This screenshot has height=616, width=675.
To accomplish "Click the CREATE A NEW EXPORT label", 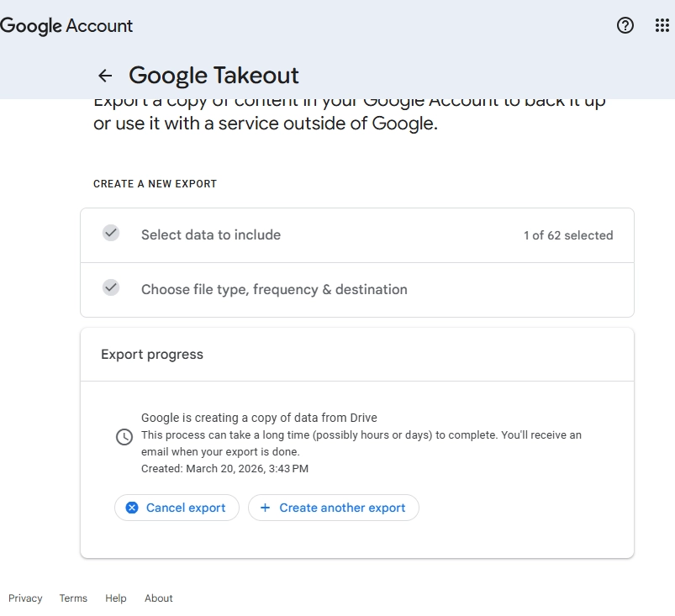I will pos(155,184).
